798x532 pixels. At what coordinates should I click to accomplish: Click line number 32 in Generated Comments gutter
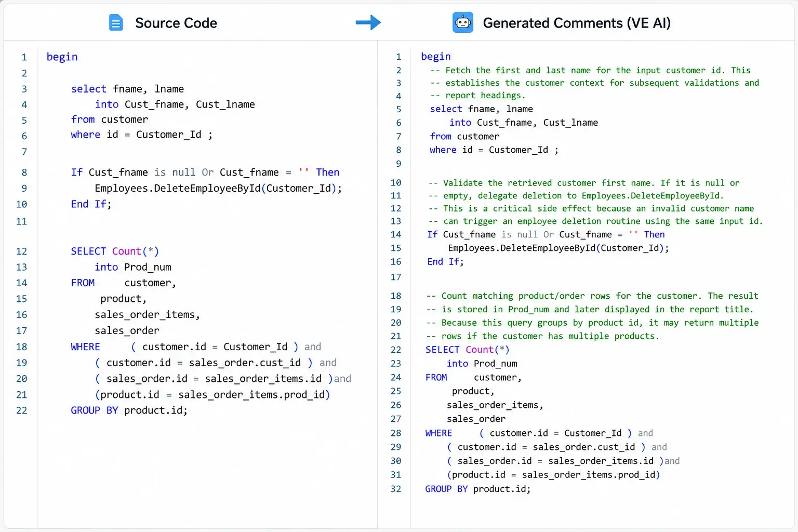point(396,489)
